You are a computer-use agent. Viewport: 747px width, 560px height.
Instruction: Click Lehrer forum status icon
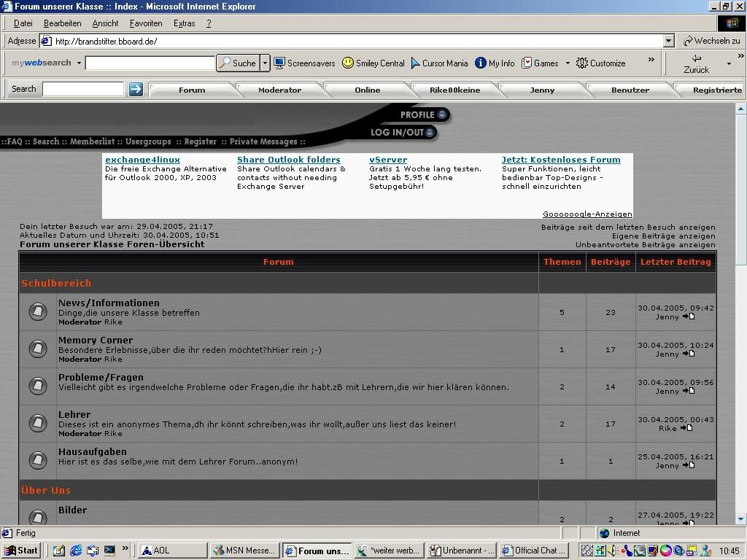[38, 424]
